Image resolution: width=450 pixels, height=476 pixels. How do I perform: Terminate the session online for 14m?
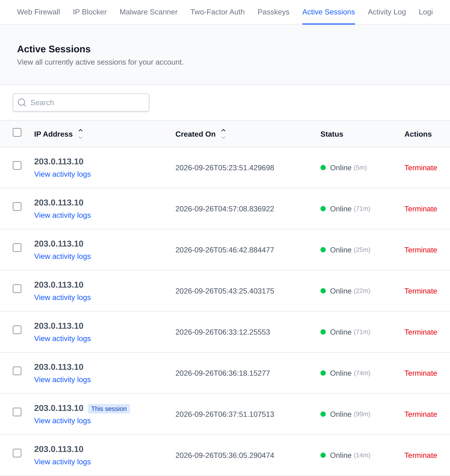(421, 455)
